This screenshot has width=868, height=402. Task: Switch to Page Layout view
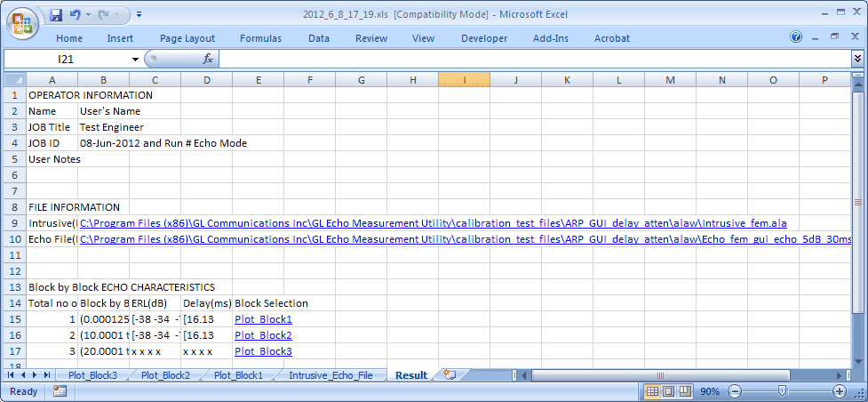tap(669, 391)
